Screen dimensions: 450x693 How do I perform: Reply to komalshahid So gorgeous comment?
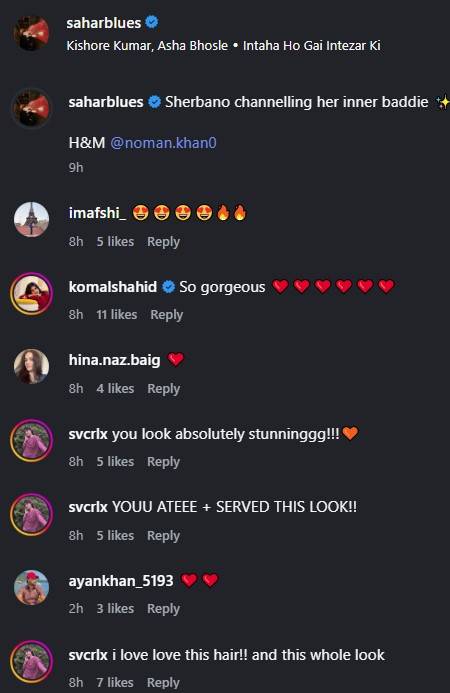166,315
